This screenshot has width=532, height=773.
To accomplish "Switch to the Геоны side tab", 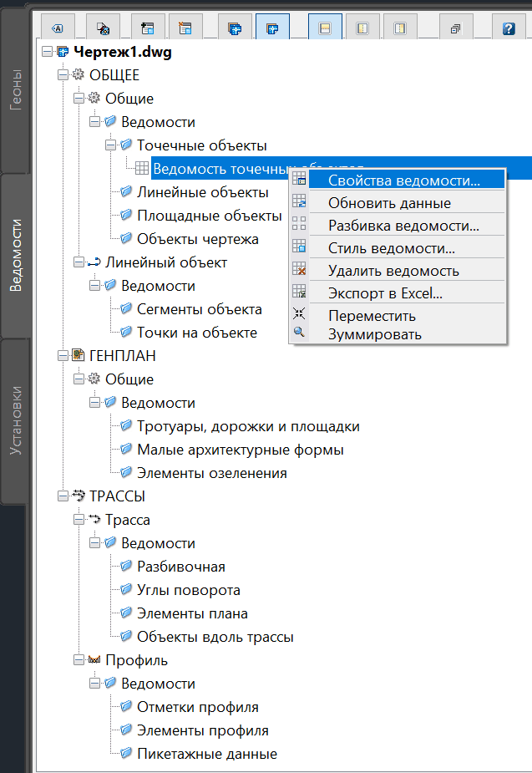I will (16, 89).
